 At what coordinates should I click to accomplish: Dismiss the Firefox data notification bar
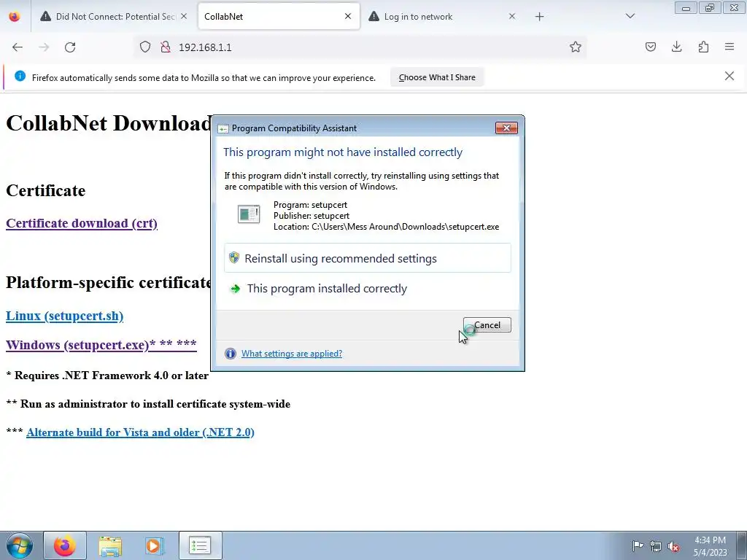click(x=729, y=76)
